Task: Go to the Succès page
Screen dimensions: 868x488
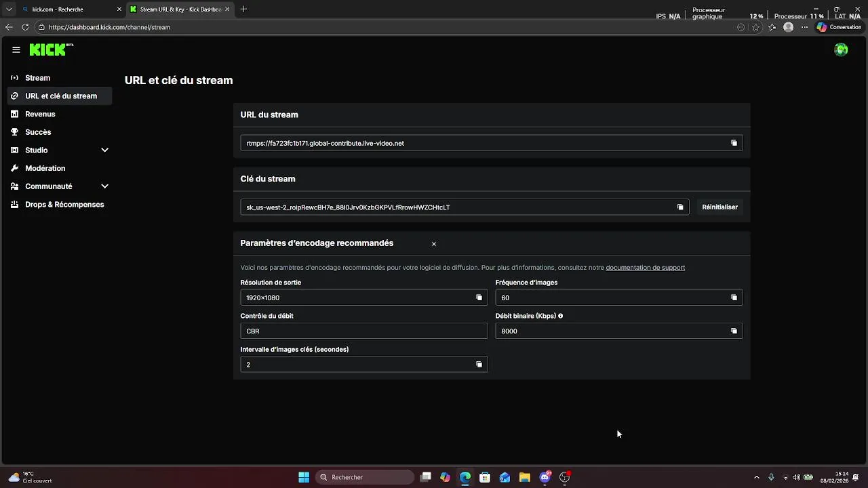Action: [60, 132]
